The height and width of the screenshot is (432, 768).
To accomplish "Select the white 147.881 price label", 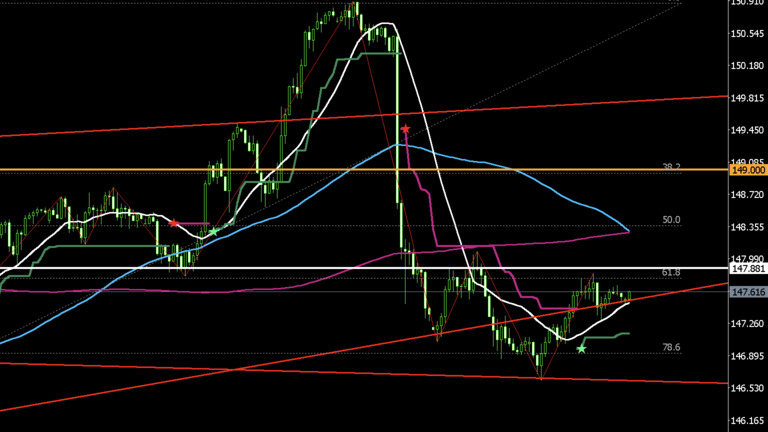I will coord(748,268).
